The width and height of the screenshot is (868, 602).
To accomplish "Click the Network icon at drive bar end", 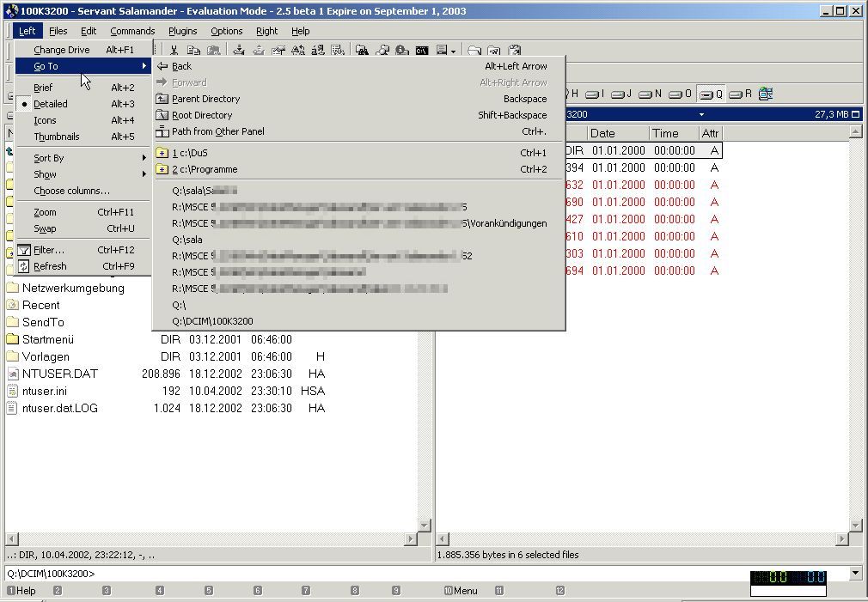I will click(x=766, y=94).
